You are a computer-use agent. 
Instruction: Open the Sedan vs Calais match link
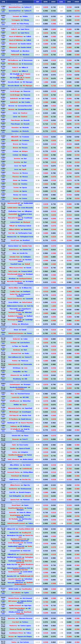click(20, 339)
